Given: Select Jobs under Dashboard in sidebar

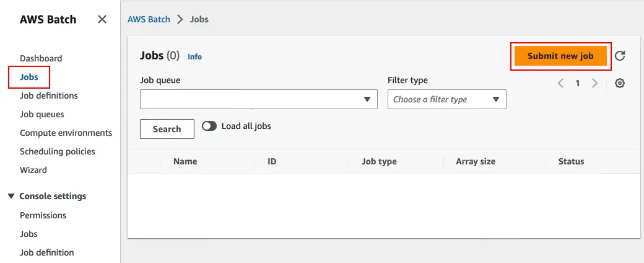Looking at the screenshot, I should pos(28,77).
